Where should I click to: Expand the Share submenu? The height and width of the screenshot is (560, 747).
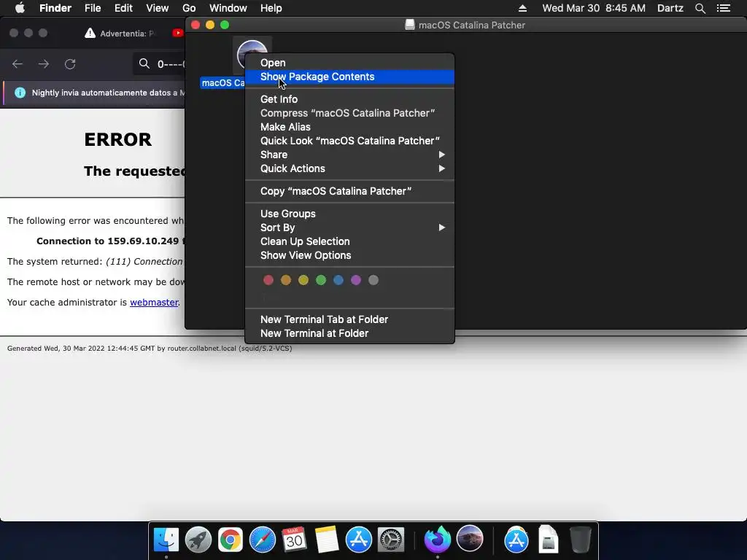349,155
